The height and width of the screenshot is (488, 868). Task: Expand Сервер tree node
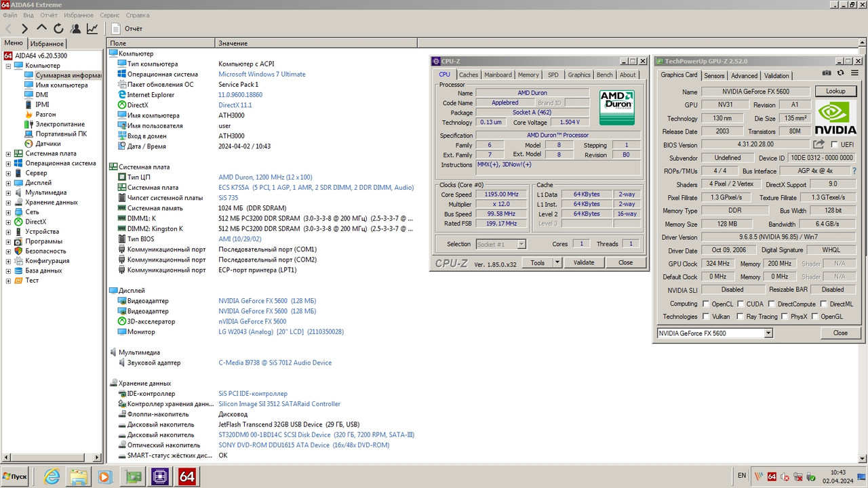pyautogui.click(x=8, y=173)
